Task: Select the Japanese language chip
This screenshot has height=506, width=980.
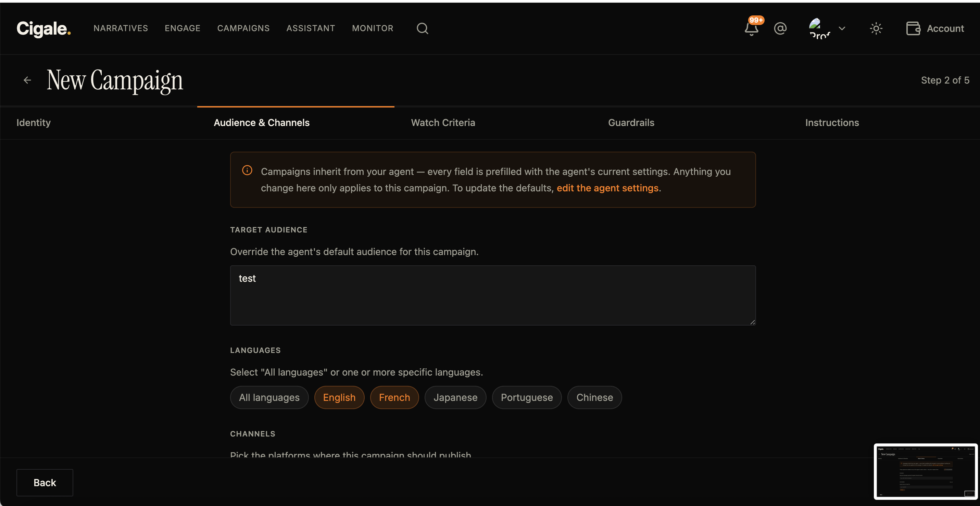Action: 455,397
